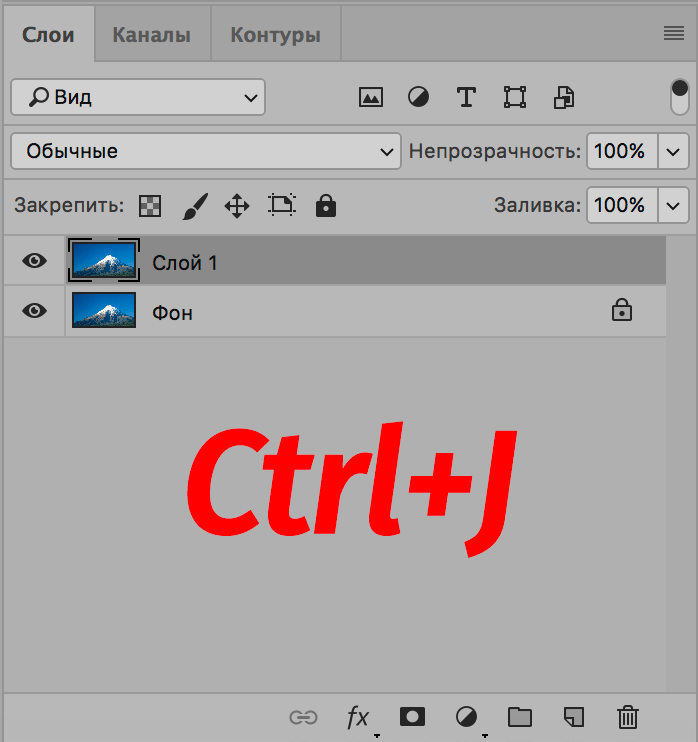Expand the Непрозрачность opacity slider arrow

[x=674, y=151]
